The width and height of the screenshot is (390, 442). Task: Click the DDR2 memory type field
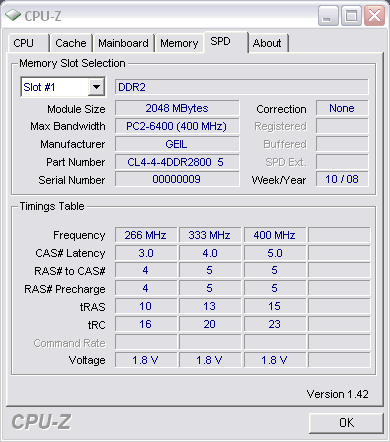[242, 87]
